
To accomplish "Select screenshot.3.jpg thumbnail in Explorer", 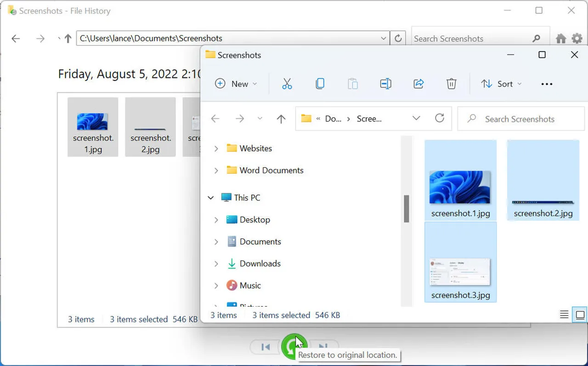I will coord(460,272).
